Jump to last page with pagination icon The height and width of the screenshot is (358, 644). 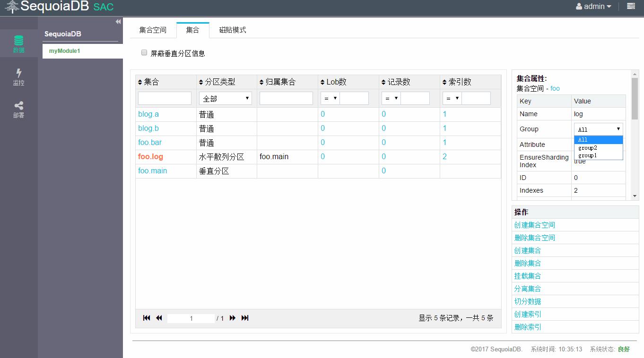pyautogui.click(x=245, y=318)
